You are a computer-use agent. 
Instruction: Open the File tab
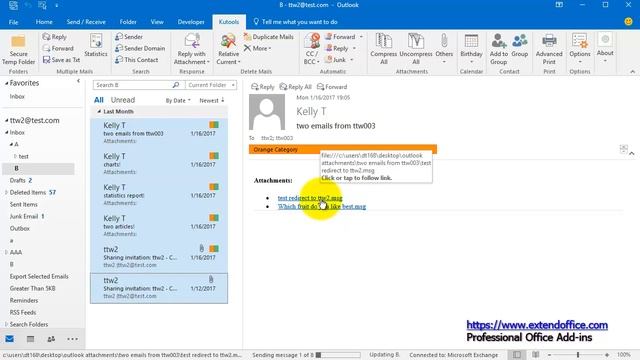pos(13,22)
